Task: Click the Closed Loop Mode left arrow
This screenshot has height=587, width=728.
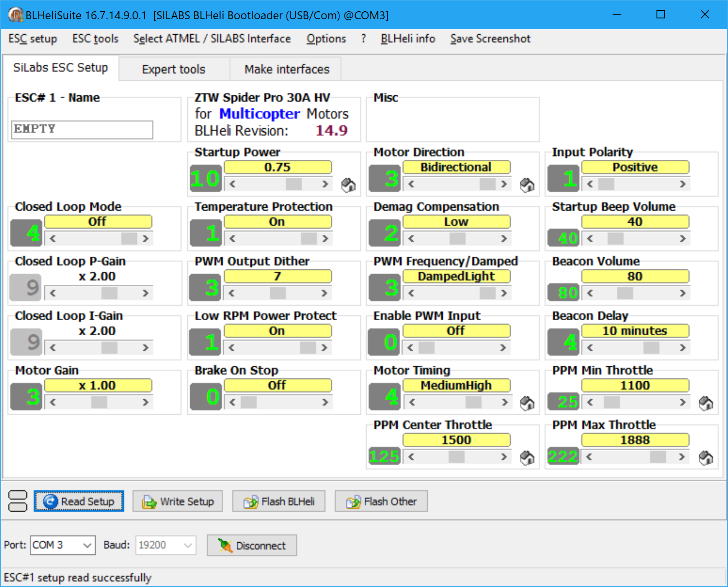Action: click(x=53, y=239)
